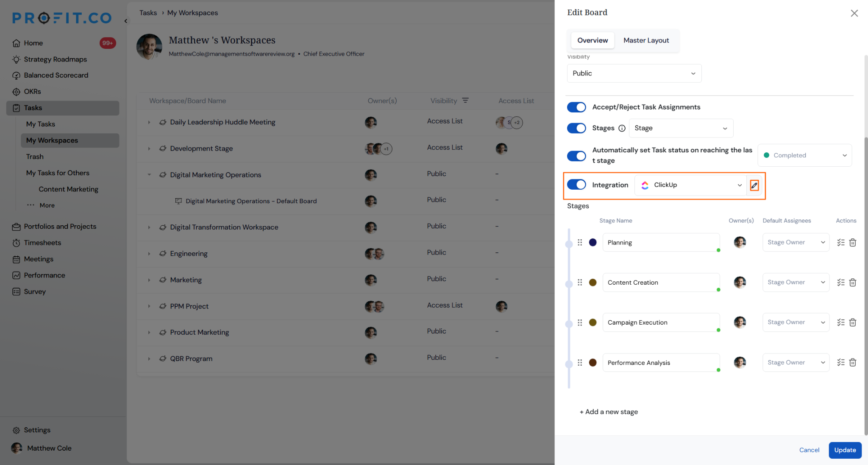The width and height of the screenshot is (868, 465).
Task: Open the Completed status dropdown
Action: click(x=804, y=155)
